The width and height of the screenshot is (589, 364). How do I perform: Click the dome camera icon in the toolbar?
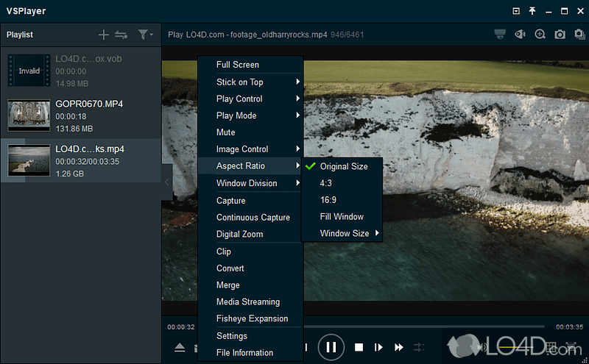tap(500, 34)
